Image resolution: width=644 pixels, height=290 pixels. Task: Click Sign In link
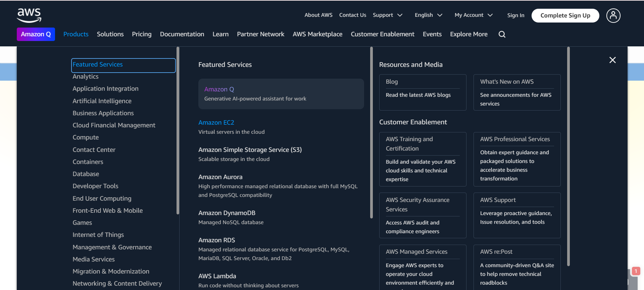[515, 15]
